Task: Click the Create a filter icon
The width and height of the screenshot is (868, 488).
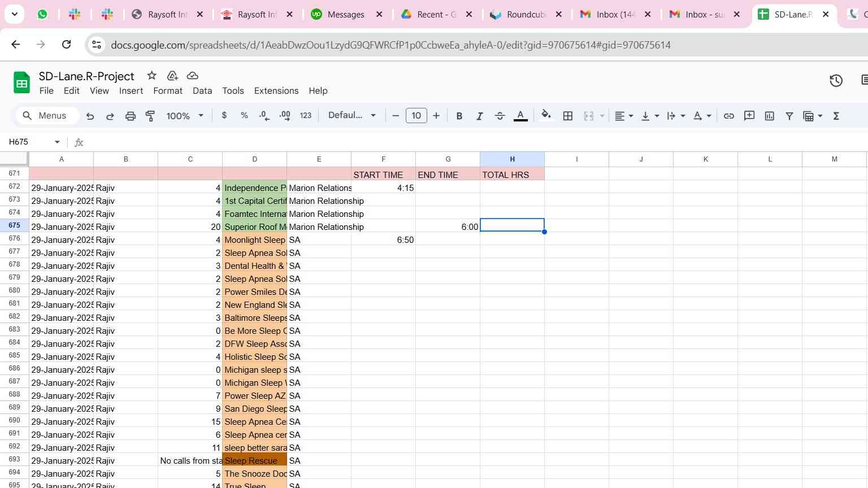Action: (789, 116)
